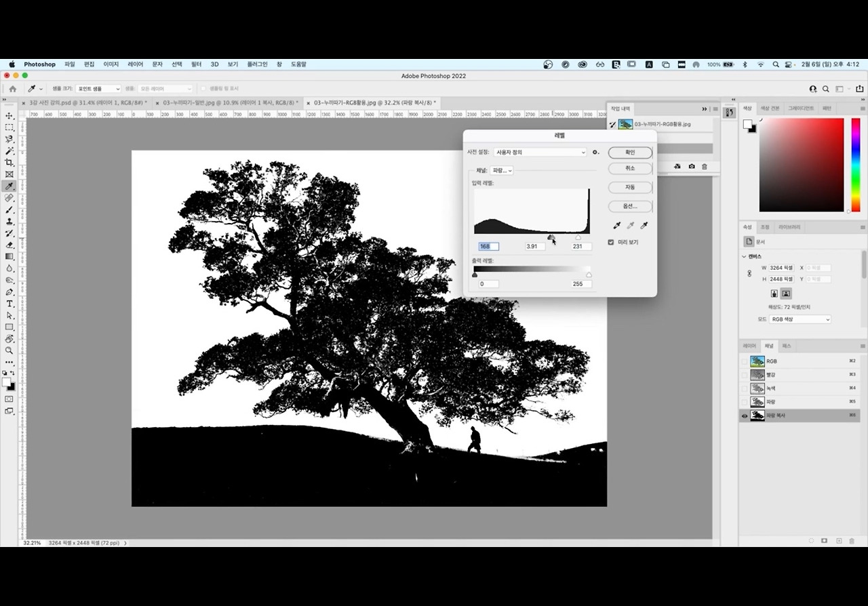868x606 pixels.
Task: Set canvas to portrait orientation
Action: pyautogui.click(x=774, y=294)
